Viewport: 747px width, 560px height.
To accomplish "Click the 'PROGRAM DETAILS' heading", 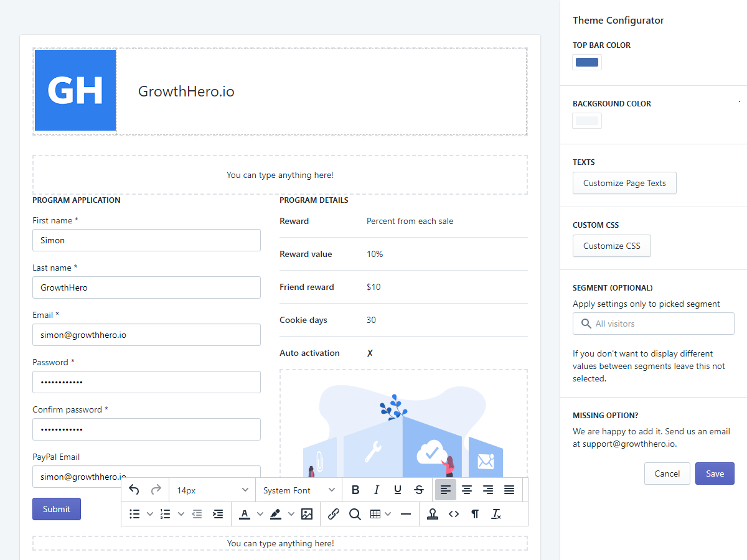I will point(314,200).
